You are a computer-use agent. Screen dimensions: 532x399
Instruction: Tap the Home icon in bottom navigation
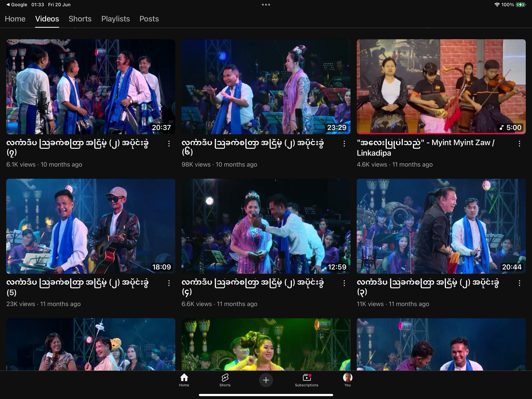[184, 380]
